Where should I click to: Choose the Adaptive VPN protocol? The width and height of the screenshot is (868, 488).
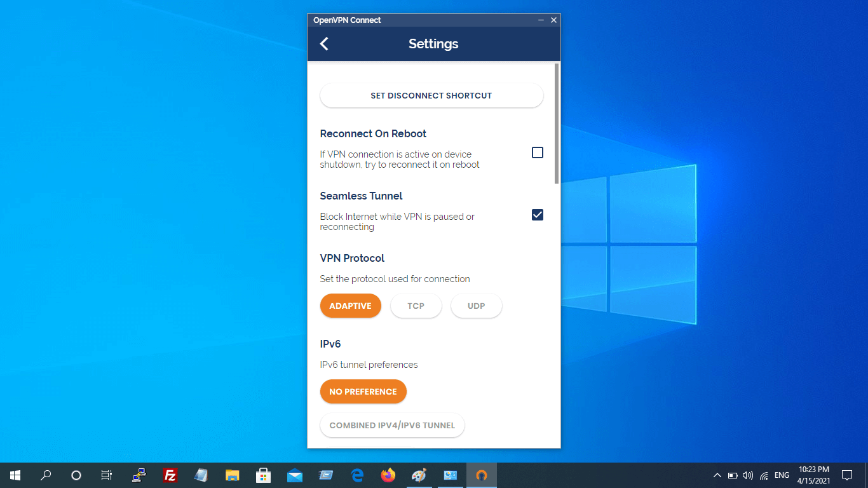(x=350, y=306)
